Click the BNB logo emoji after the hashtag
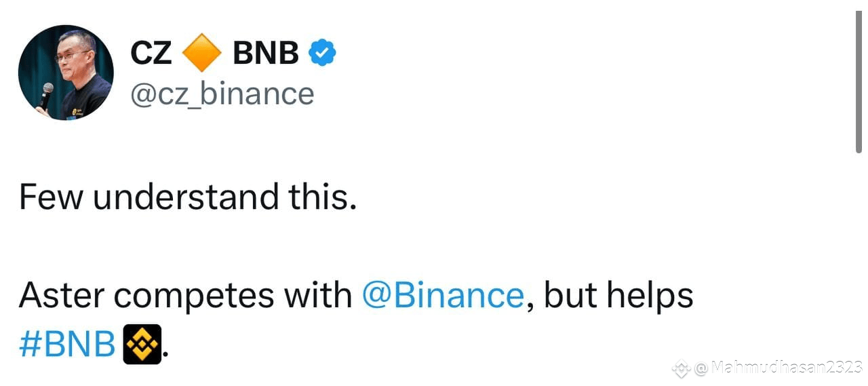Viewport: 868px width, 386px height. click(142, 345)
